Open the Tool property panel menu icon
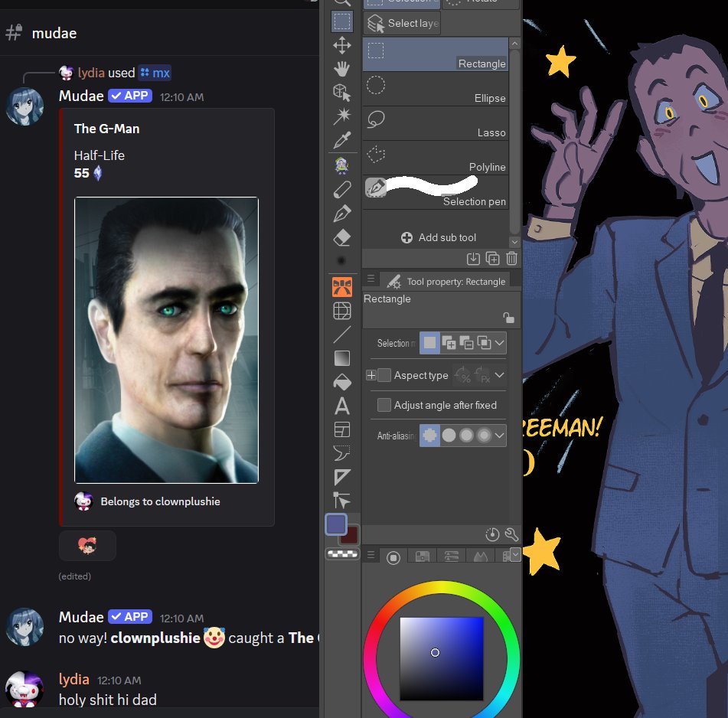Image resolution: width=728 pixels, height=718 pixels. pyautogui.click(x=371, y=279)
